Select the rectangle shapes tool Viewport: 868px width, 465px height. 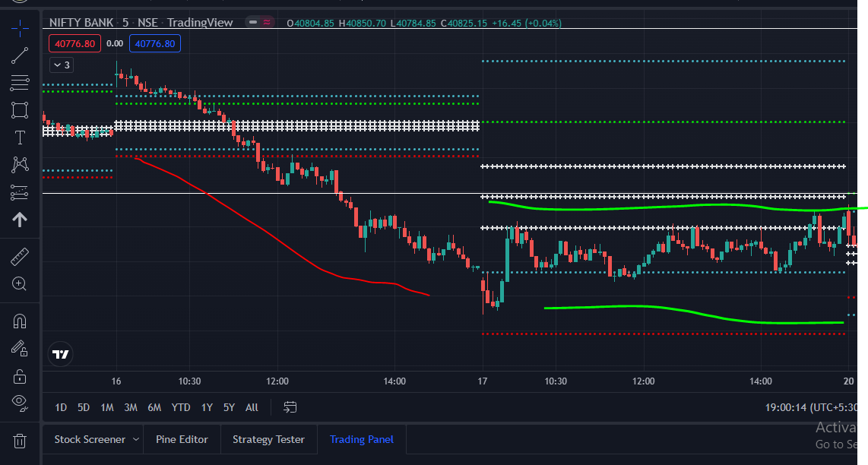point(19,109)
